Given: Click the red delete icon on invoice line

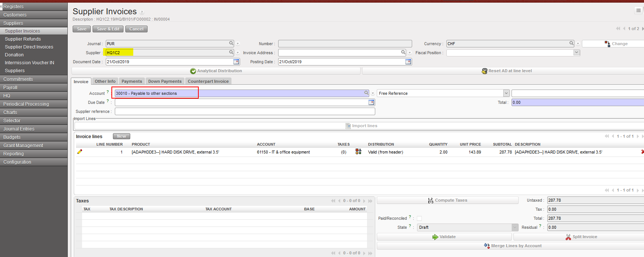Looking at the screenshot, I should click(642, 152).
